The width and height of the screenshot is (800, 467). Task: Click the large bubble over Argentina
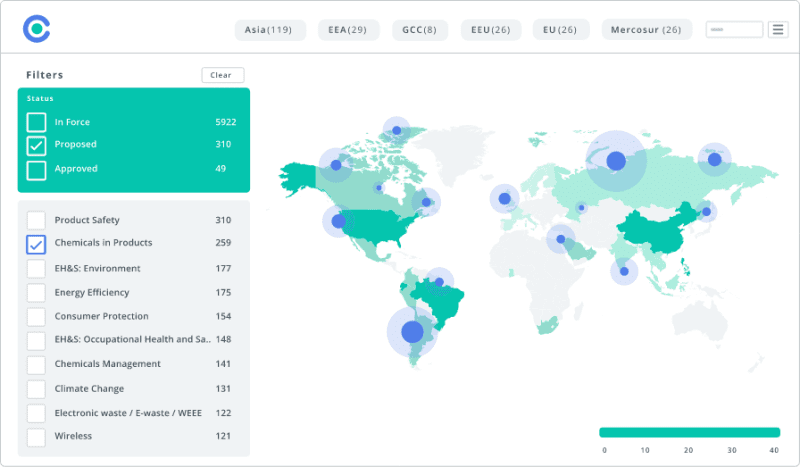pyautogui.click(x=412, y=331)
